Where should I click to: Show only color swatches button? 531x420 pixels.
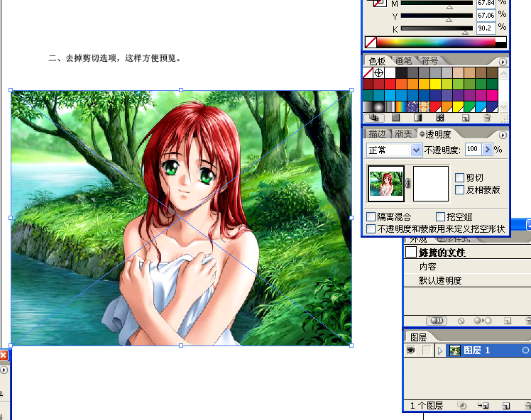(x=395, y=118)
